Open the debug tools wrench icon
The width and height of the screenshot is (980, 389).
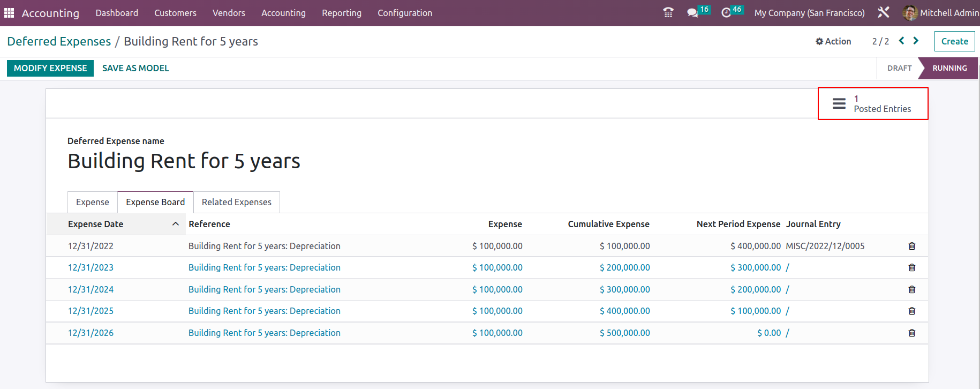click(884, 12)
